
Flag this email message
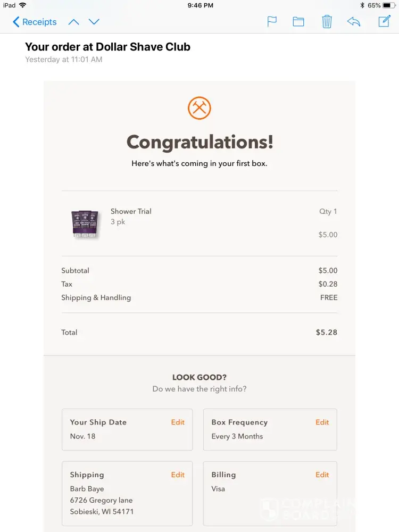(x=272, y=22)
